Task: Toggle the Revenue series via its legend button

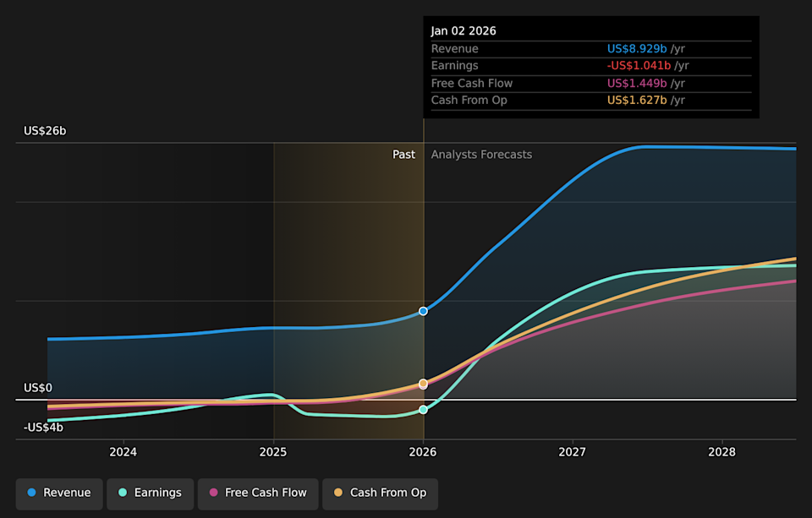Action: 58,492
